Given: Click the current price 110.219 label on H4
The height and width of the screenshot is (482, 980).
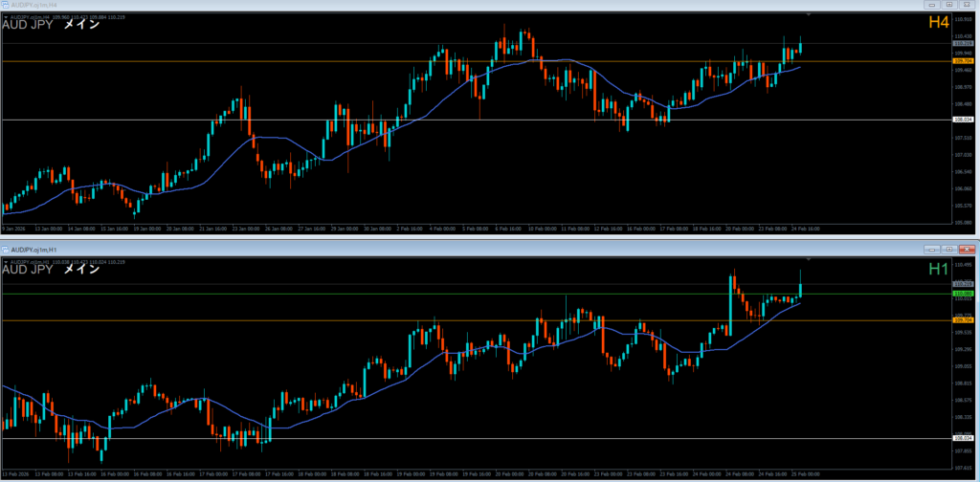Looking at the screenshot, I should pyautogui.click(x=963, y=44).
